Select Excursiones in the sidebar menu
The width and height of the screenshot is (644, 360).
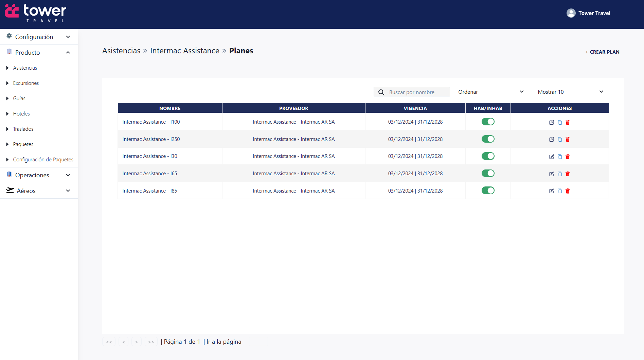(x=26, y=83)
